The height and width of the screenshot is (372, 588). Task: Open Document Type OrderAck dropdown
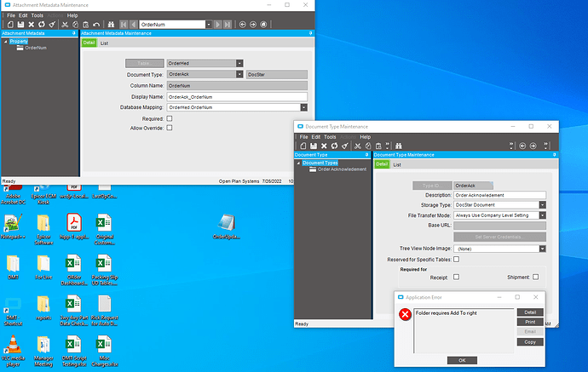(239, 74)
